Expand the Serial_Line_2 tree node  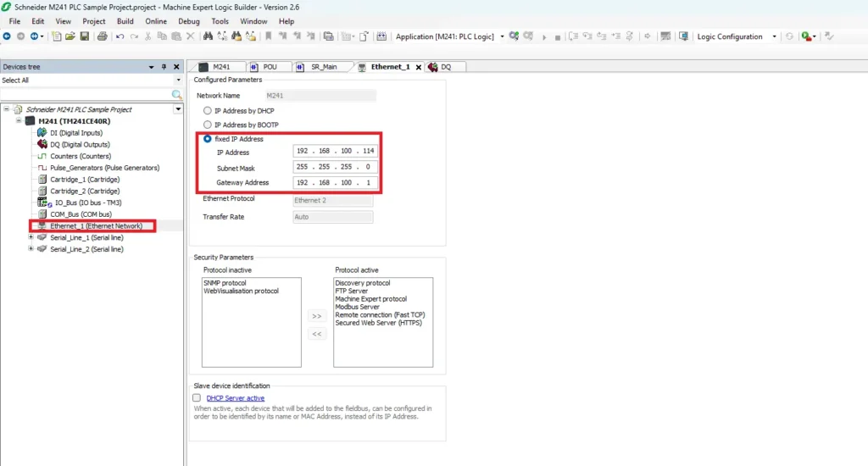point(31,249)
